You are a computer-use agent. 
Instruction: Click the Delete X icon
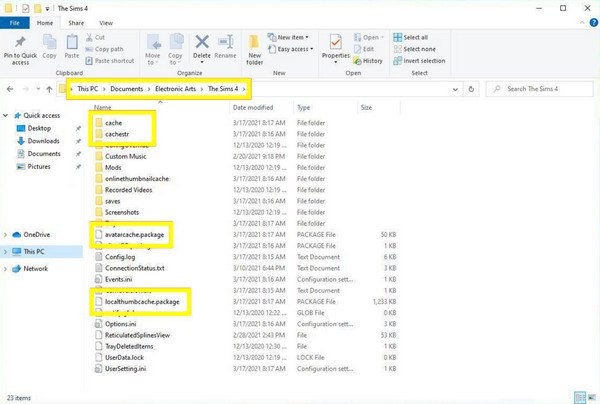(202, 42)
